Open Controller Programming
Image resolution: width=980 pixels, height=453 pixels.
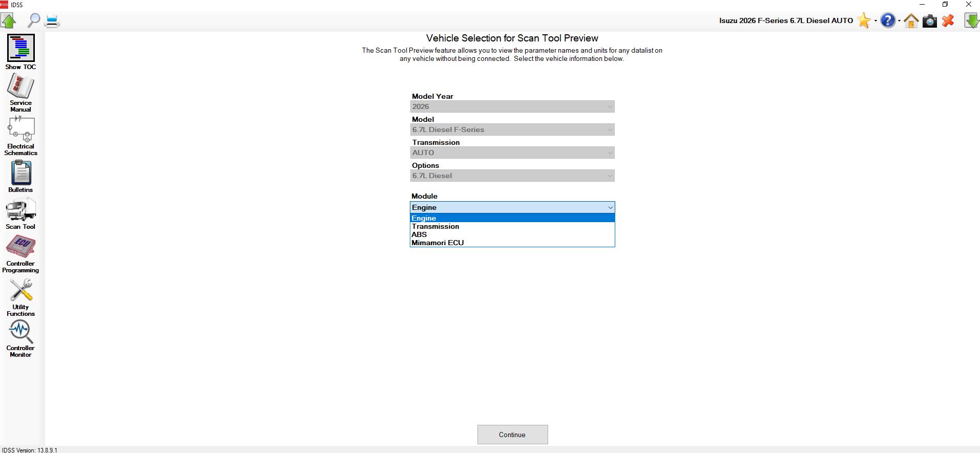[x=20, y=254]
